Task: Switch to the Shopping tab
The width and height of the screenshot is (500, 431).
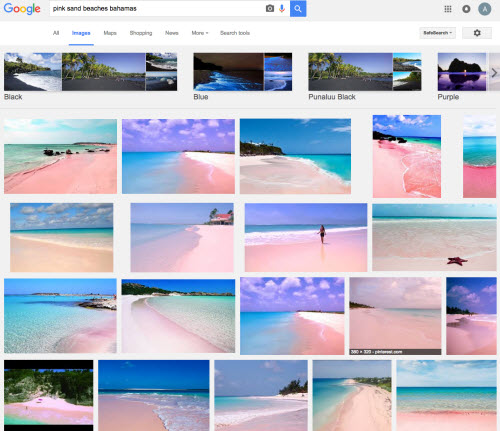Action: [x=141, y=33]
